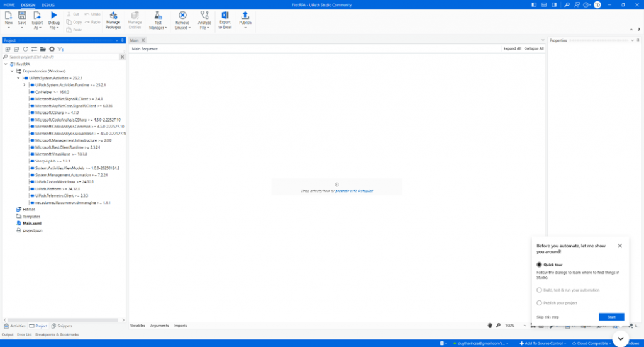Collapse the Dependencies (Windows) node
Screen dimensions: 644x347
point(12,71)
